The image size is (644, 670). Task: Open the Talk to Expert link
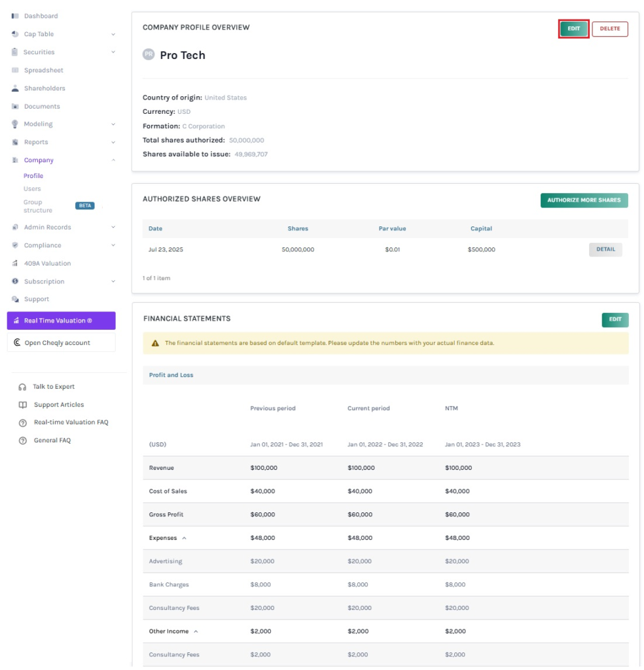pos(54,386)
